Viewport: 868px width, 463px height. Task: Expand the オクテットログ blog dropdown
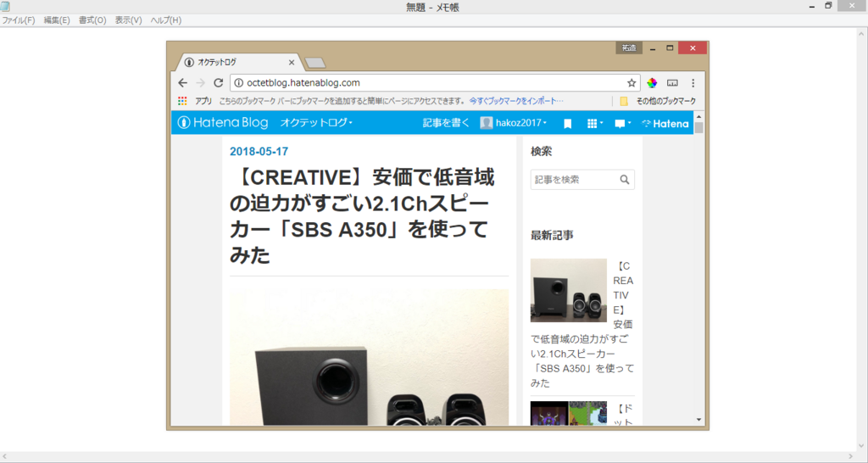316,123
